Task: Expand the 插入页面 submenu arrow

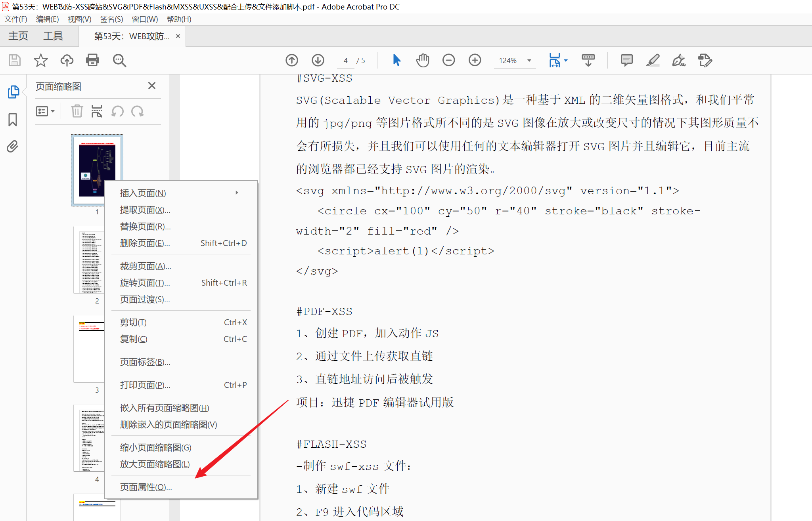Action: [237, 193]
